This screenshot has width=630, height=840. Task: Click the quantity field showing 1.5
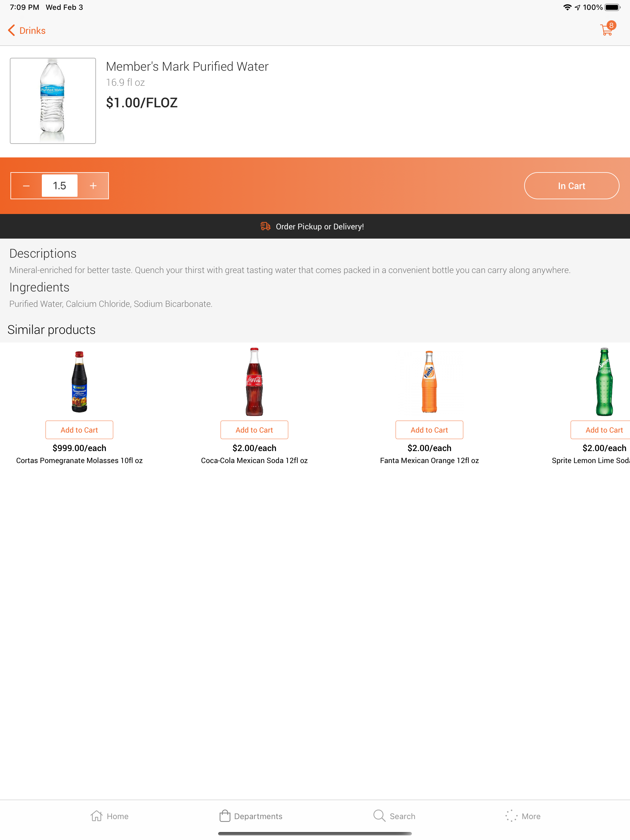60,186
